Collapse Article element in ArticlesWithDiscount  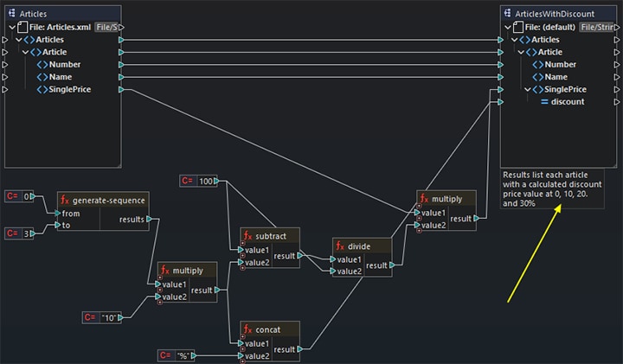click(x=521, y=52)
